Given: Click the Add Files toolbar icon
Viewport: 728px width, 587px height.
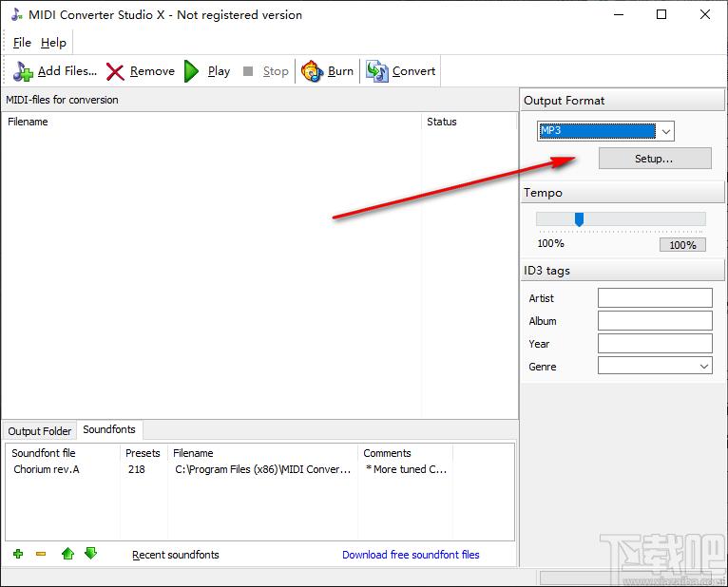Looking at the screenshot, I should point(22,71).
